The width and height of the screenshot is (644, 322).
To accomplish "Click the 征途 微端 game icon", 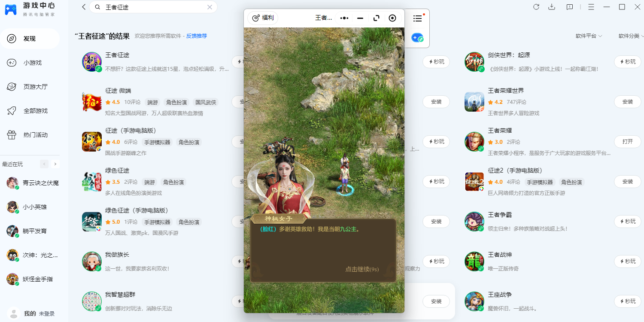I will [x=92, y=102].
